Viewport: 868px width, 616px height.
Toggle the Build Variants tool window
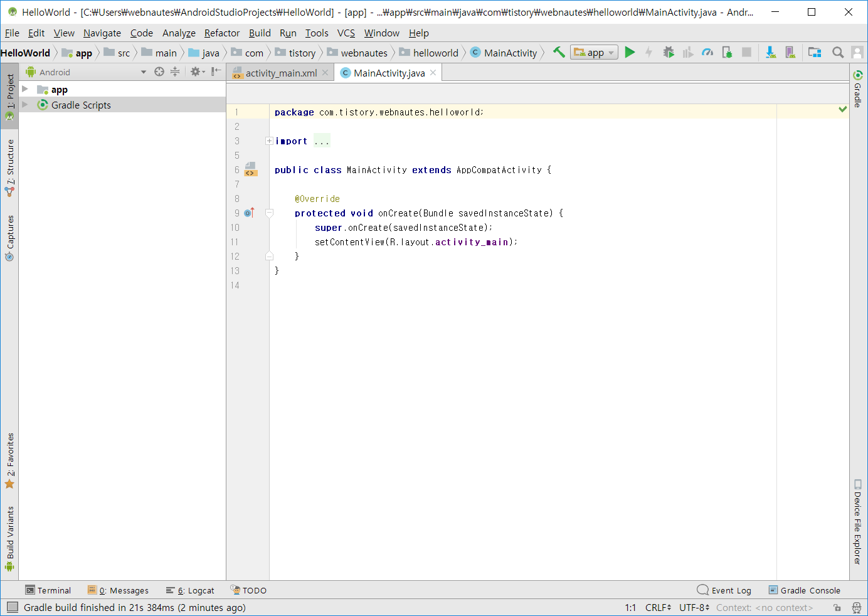coord(9,538)
